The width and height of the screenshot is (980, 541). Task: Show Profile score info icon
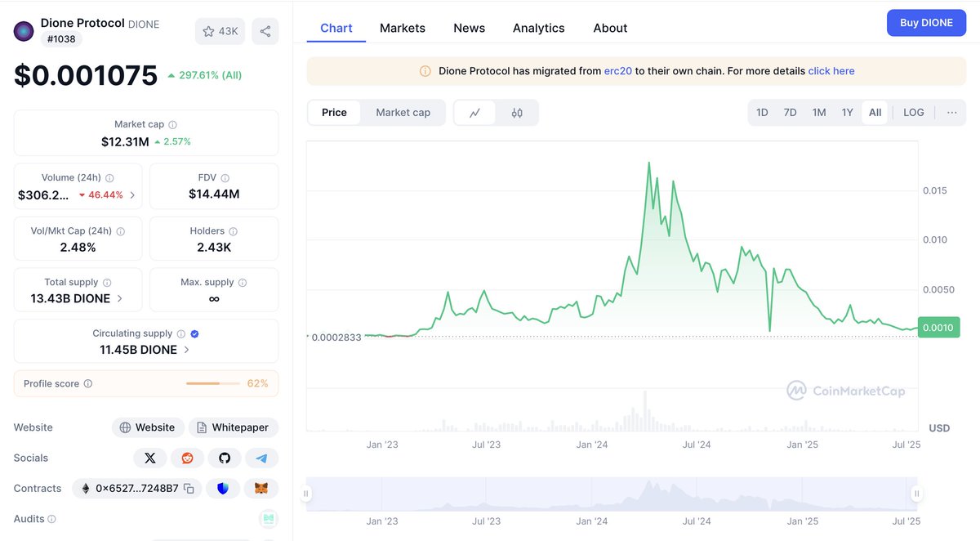tap(88, 384)
